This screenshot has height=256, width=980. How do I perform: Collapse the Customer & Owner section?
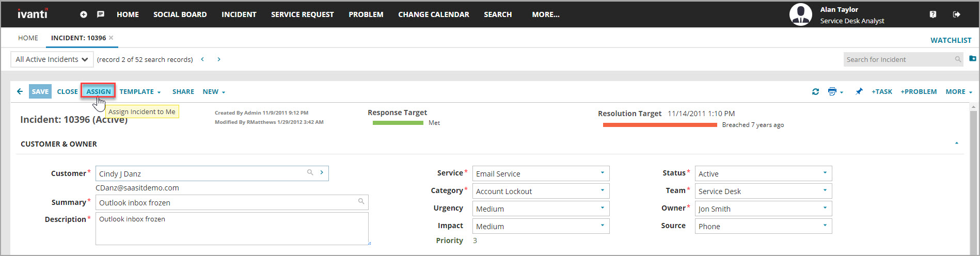956,143
